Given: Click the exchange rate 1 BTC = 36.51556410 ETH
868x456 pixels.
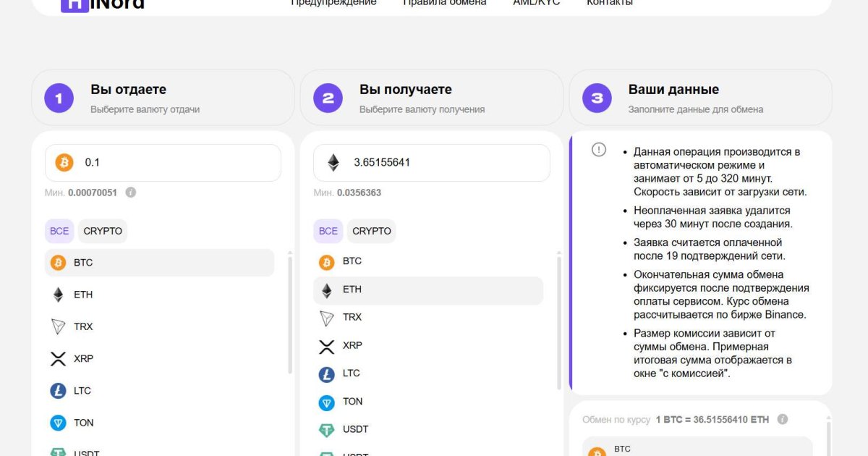Looking at the screenshot, I should pyautogui.click(x=712, y=420).
